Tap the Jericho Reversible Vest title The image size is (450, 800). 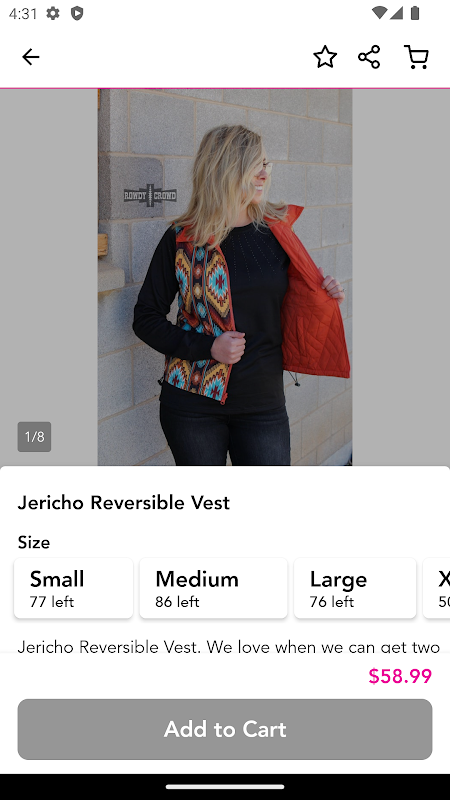tap(123, 503)
